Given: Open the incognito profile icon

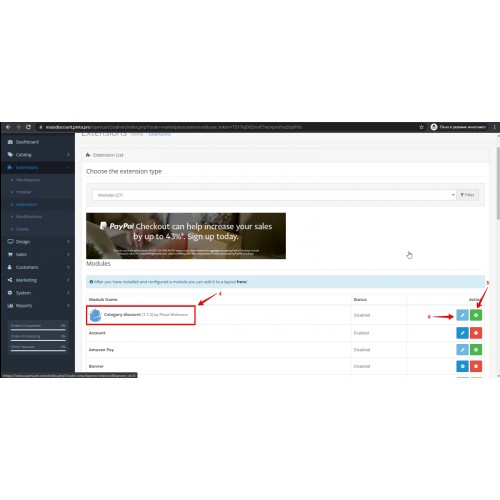Looking at the screenshot, I should click(434, 127).
